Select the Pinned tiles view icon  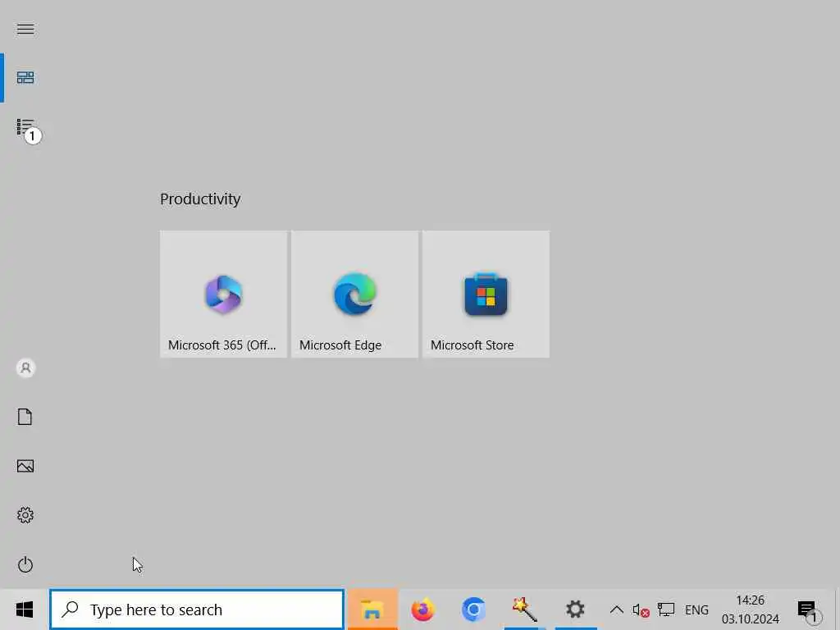click(25, 78)
